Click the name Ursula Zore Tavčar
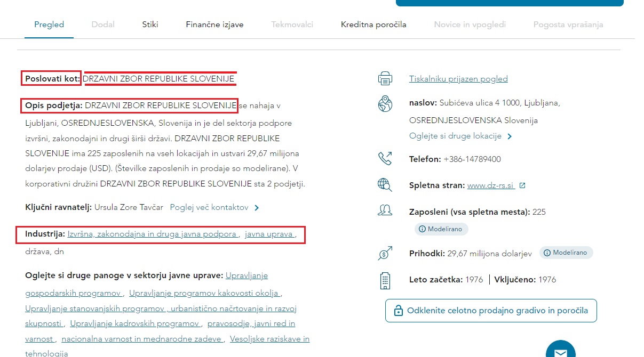This screenshot has height=357, width=644. coord(129,207)
